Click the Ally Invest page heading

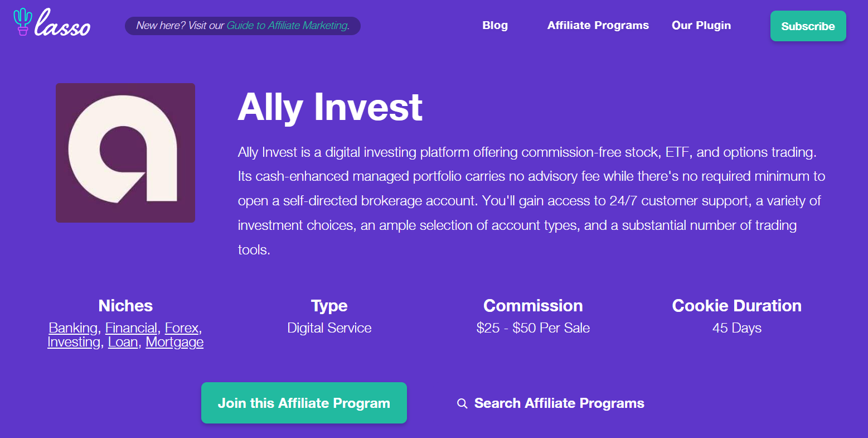330,107
